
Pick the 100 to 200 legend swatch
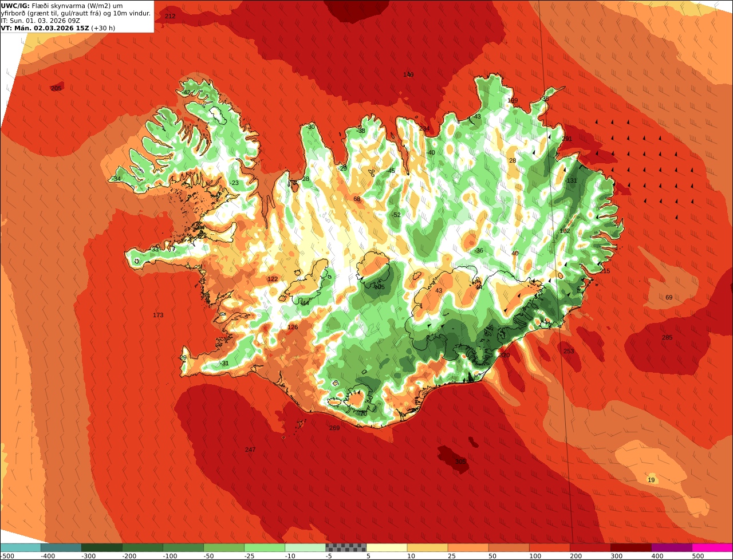tap(549, 547)
